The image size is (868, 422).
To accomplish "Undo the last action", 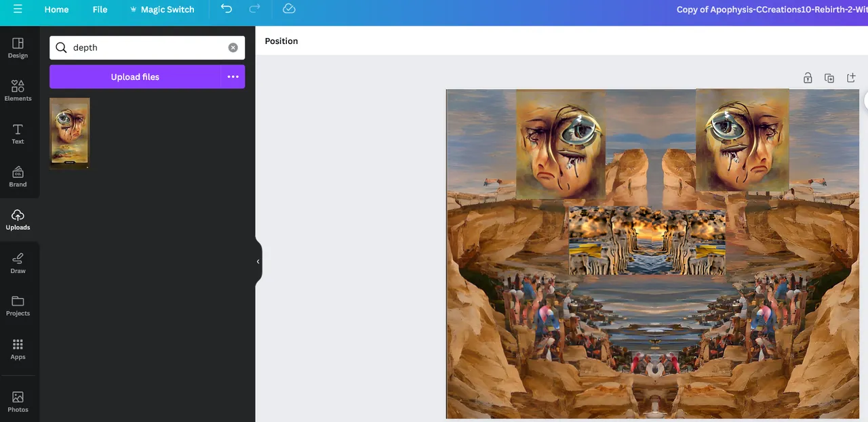I will [x=226, y=9].
